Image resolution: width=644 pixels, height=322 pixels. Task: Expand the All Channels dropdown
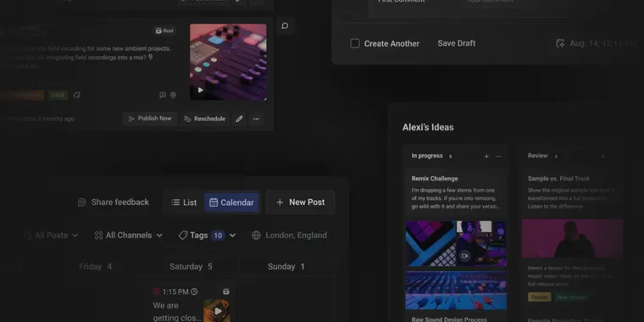click(x=129, y=236)
